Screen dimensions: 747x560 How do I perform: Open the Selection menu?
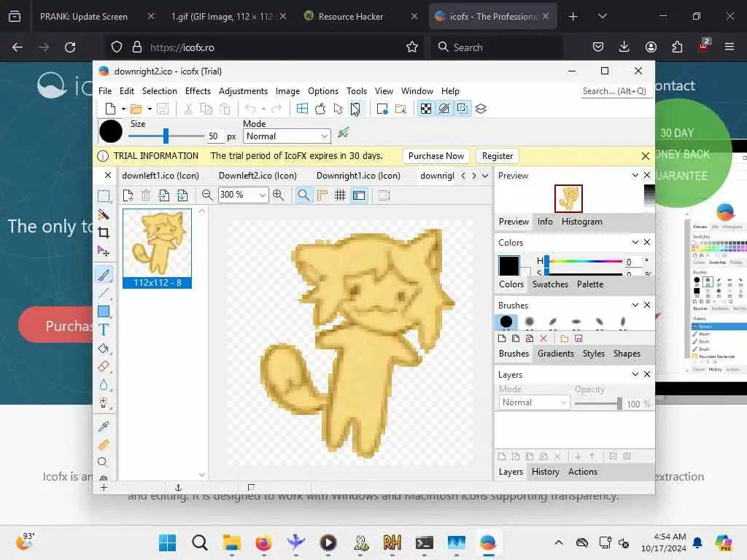coord(159,91)
